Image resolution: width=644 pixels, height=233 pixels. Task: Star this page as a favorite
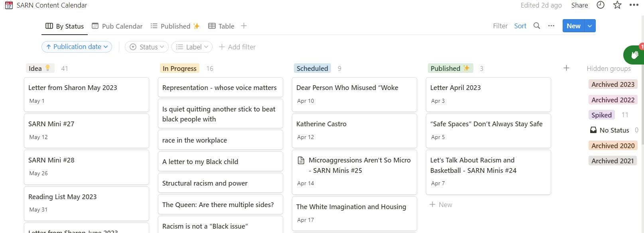pos(617,5)
